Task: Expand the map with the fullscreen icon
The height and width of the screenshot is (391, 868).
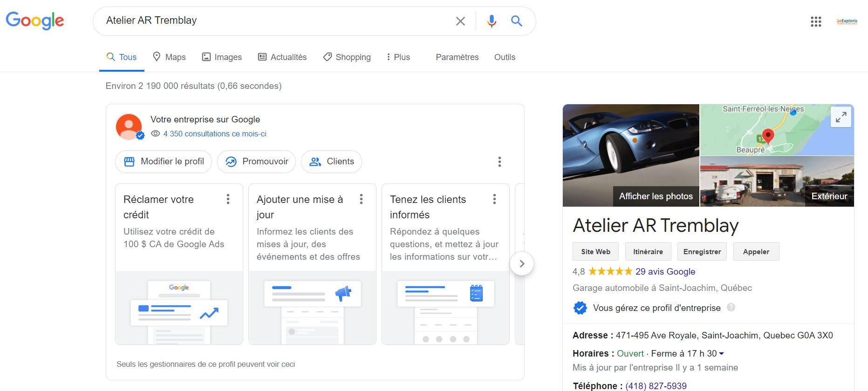Action: tap(841, 117)
